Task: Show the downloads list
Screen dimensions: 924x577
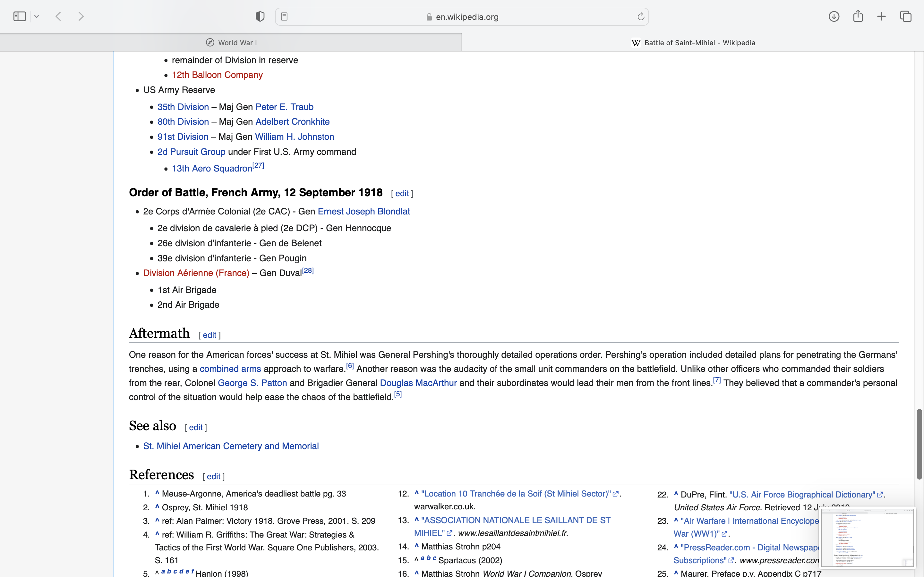Action: 834,16
